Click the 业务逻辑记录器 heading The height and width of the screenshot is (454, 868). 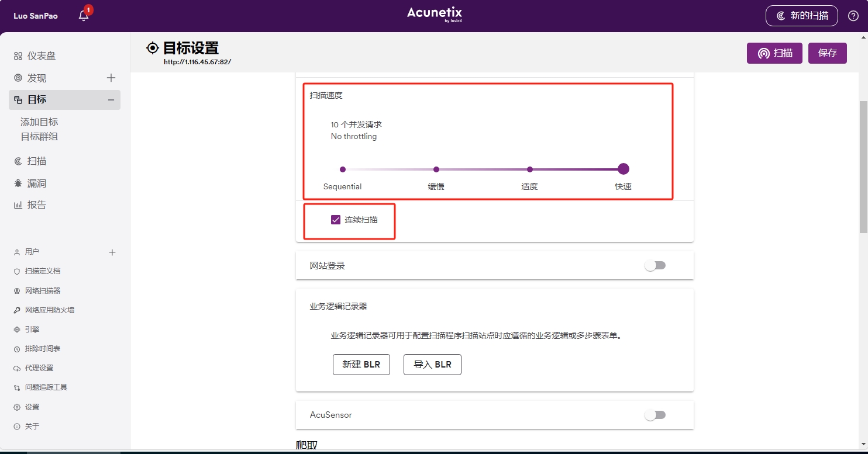(x=339, y=306)
